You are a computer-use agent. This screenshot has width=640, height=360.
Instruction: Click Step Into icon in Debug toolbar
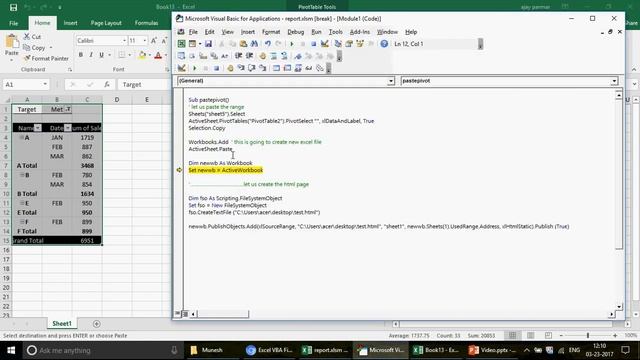point(240,68)
